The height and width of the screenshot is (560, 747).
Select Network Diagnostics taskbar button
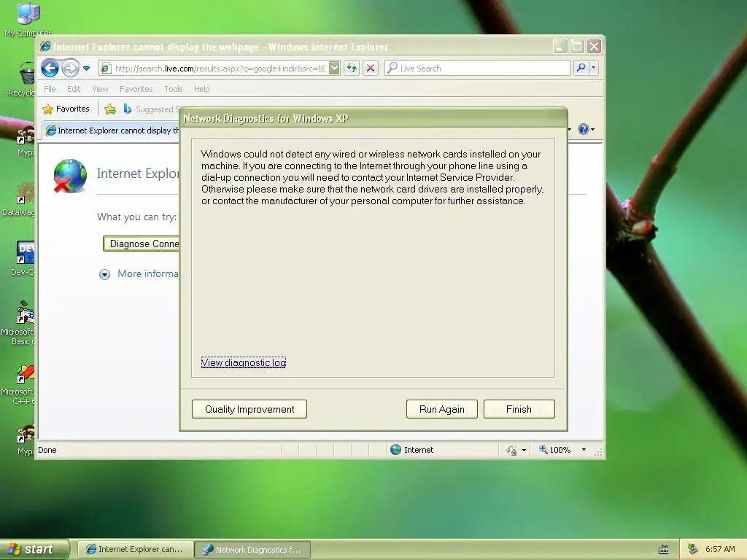252,550
